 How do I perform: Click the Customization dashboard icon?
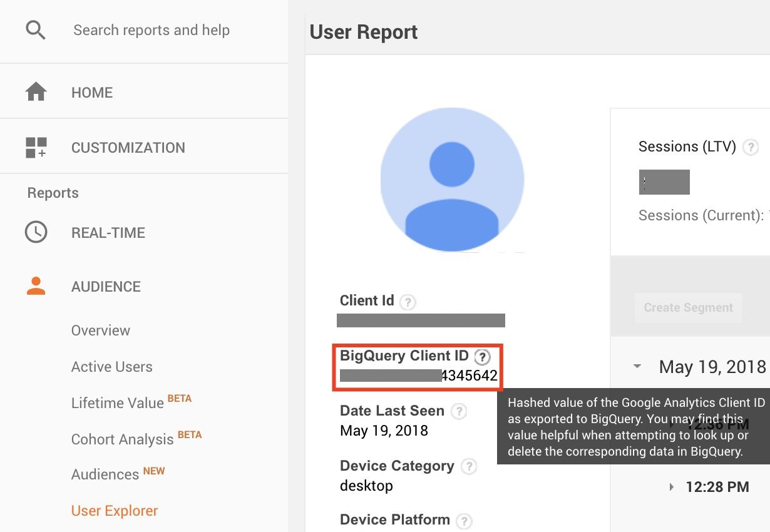36,148
